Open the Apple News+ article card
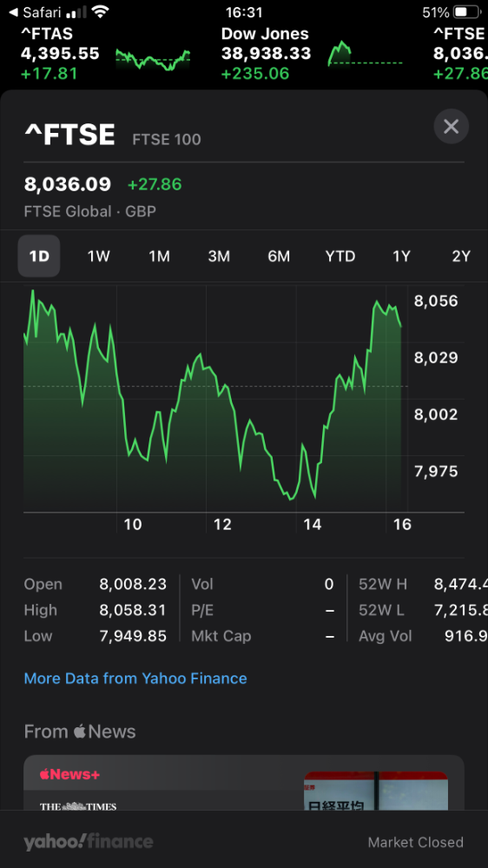 (243, 783)
